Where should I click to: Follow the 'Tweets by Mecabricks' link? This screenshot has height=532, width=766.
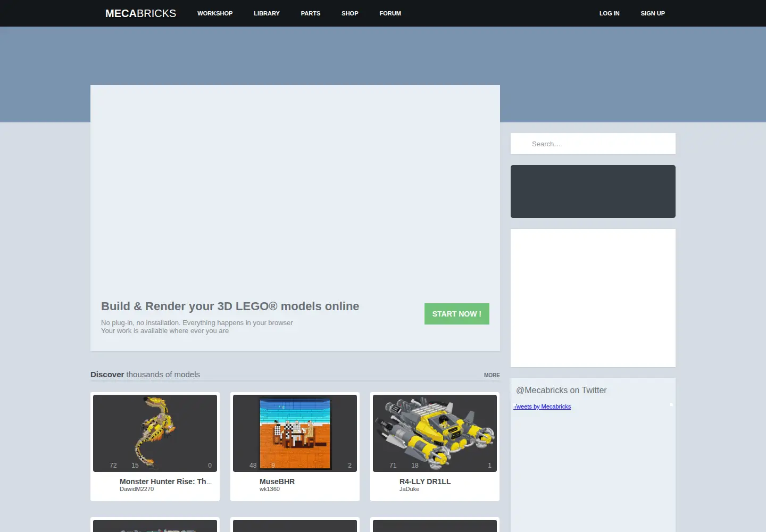tap(542, 406)
